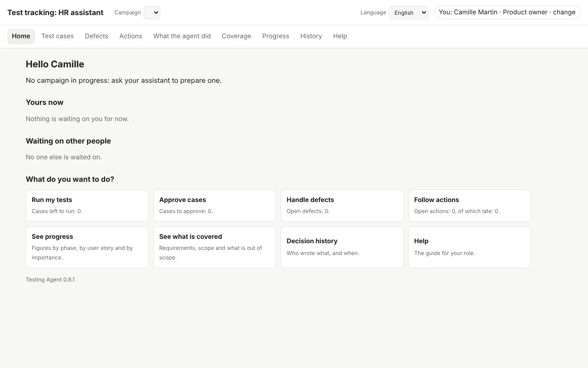Select the Home tab
The width and height of the screenshot is (588, 368).
tap(21, 36)
